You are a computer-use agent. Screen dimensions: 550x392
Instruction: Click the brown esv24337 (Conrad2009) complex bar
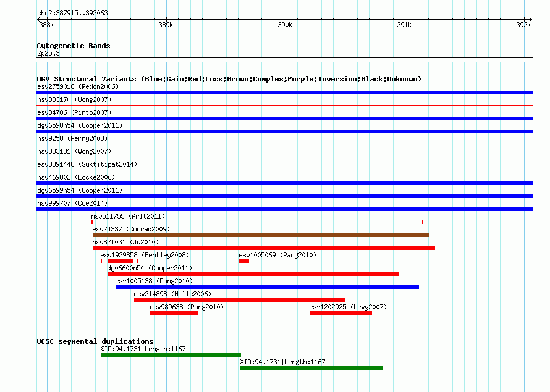tap(261, 235)
